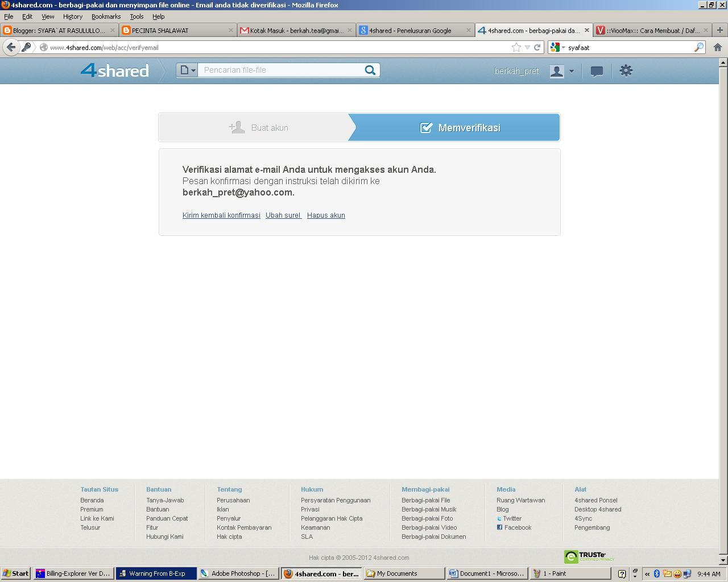Expand hidden tray icons chevron
This screenshot has height=582, width=728.
[x=647, y=573]
